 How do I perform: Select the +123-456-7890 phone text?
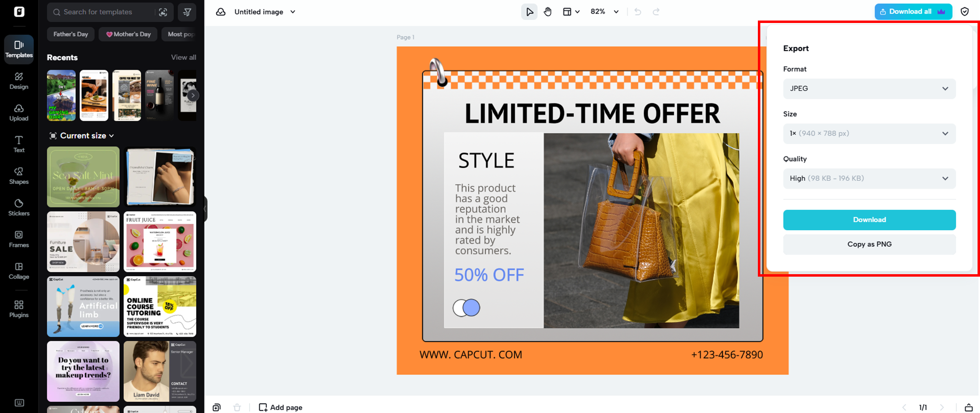tap(727, 355)
